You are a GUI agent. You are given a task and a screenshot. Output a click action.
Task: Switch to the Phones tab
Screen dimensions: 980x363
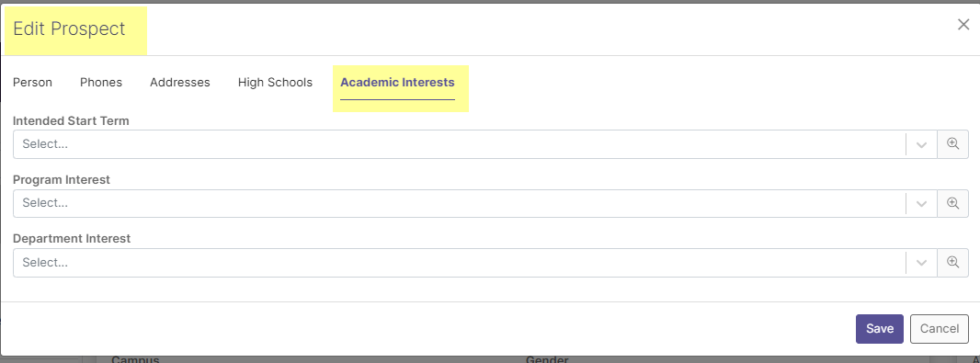coord(101,83)
